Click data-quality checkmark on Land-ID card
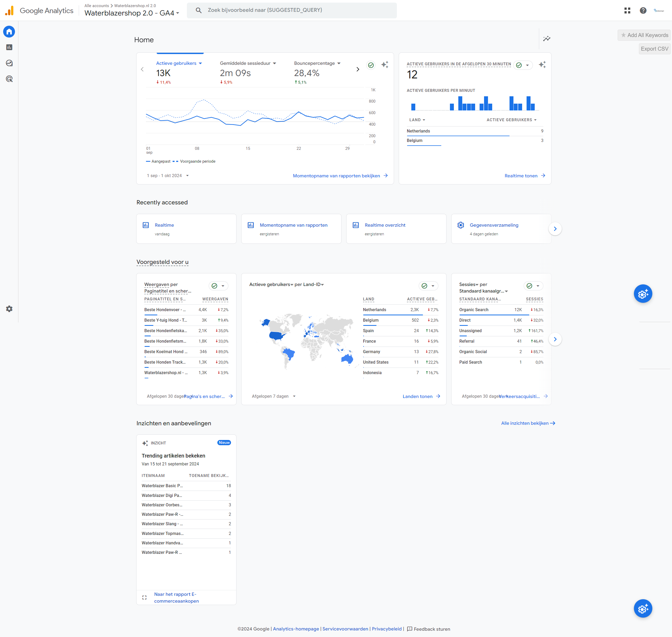The image size is (672, 637). (x=424, y=286)
